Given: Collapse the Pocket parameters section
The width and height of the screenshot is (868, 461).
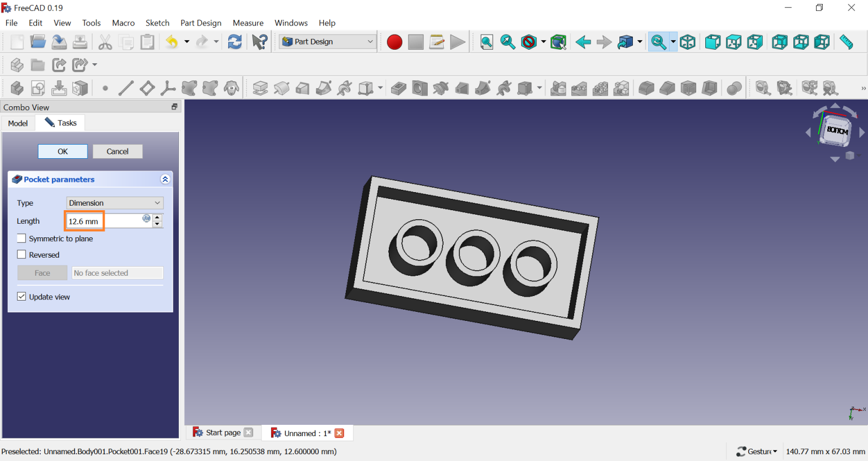Looking at the screenshot, I should [x=165, y=179].
